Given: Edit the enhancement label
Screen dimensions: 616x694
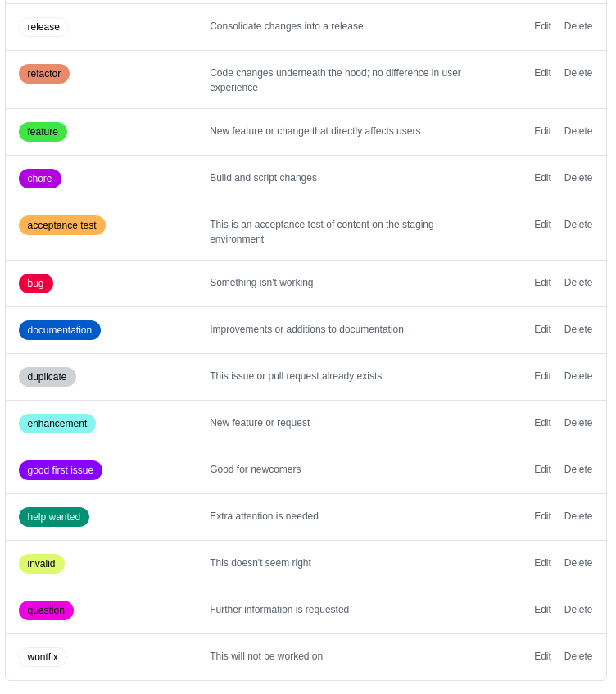Looking at the screenshot, I should click(542, 423).
